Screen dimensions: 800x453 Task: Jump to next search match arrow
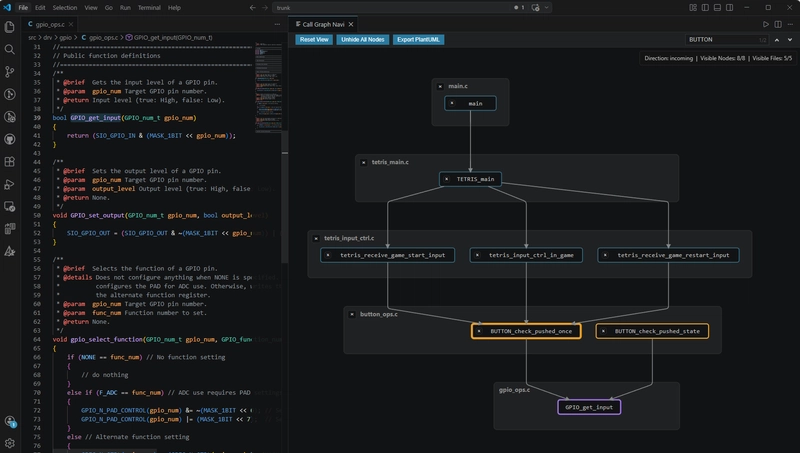[790, 40]
